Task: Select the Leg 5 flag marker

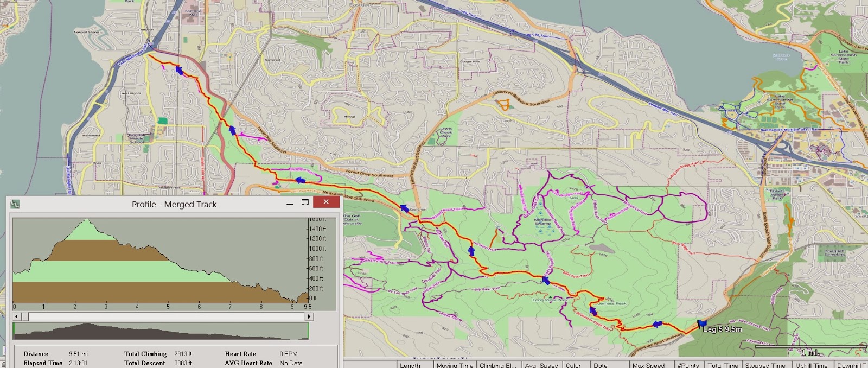Action: click(701, 324)
